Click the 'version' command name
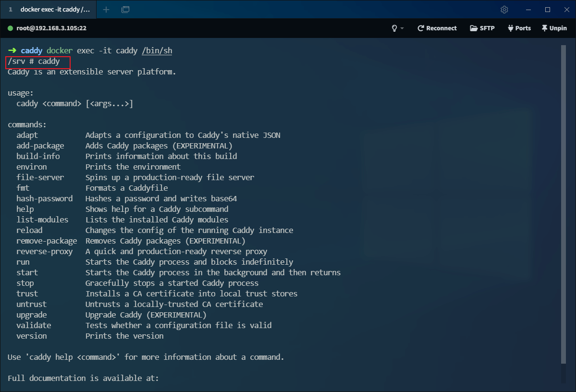The height and width of the screenshot is (392, 576). (32, 336)
